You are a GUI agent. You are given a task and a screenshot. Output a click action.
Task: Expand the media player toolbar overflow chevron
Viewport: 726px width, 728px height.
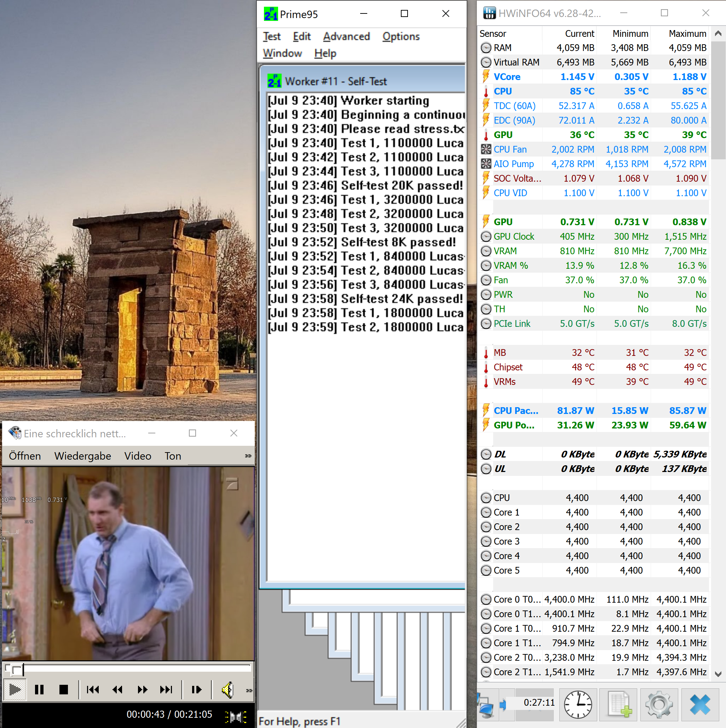249,690
